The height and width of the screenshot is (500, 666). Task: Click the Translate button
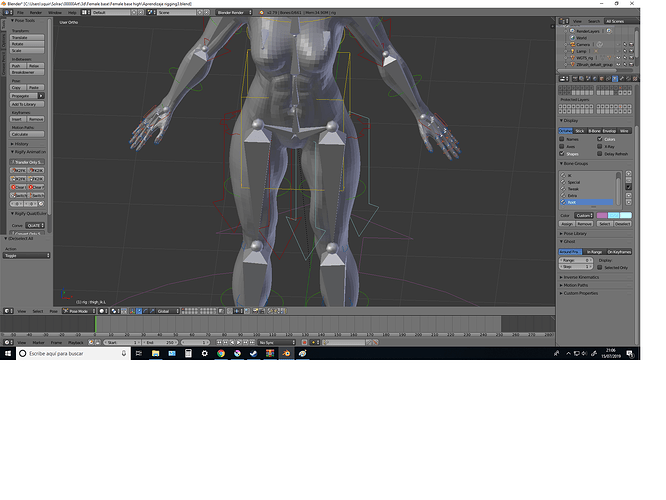(x=27, y=38)
